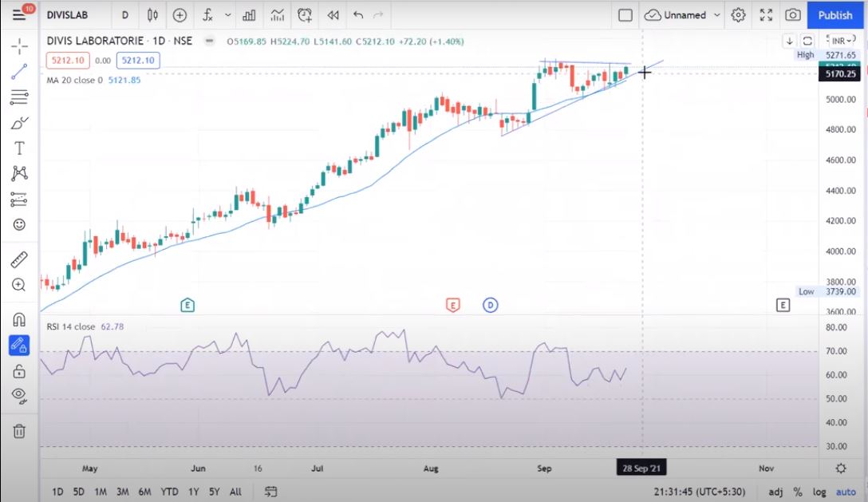Toggle Magnet mode on the left toolbar
This screenshot has width=868, height=502.
(x=19, y=320)
